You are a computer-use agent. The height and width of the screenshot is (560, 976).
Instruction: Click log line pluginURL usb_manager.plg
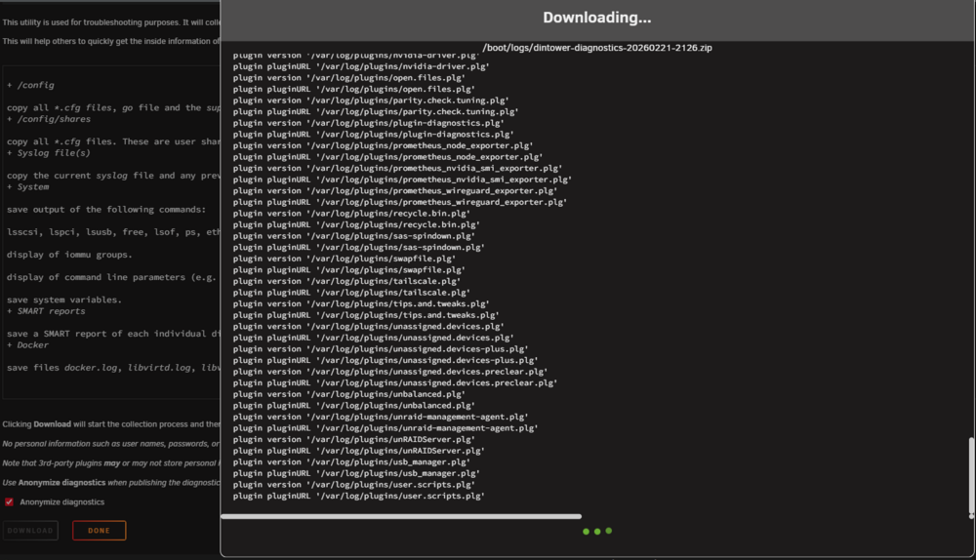(x=356, y=473)
